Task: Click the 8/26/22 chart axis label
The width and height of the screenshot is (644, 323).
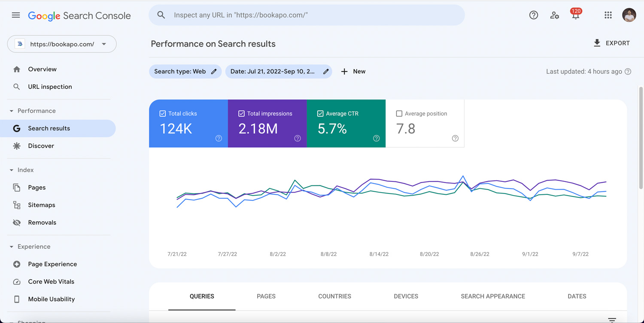Action: [480, 254]
